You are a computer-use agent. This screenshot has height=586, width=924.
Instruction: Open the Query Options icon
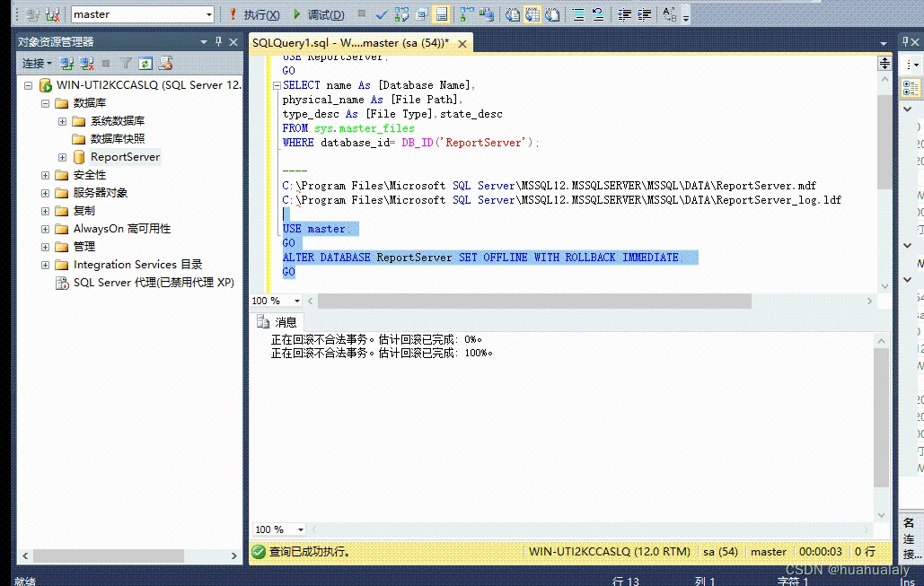coord(421,14)
